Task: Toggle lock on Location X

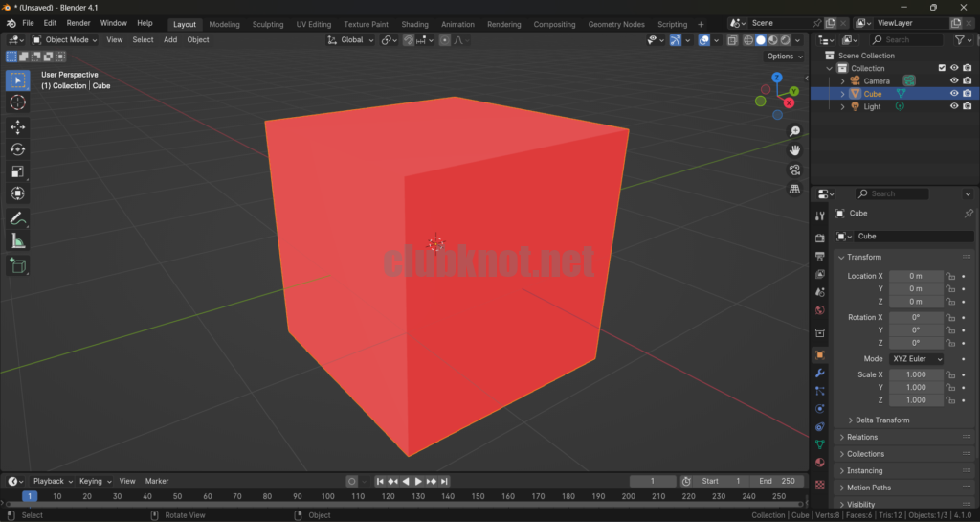Action: point(950,276)
